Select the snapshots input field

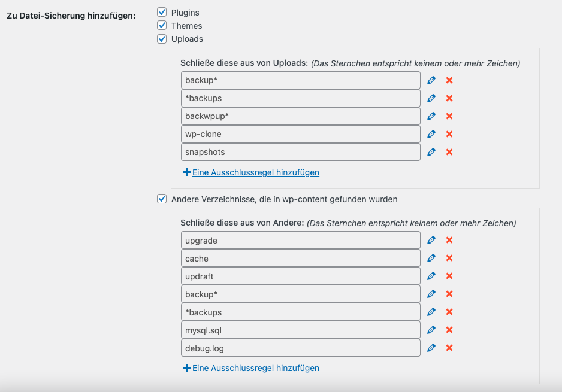click(x=300, y=152)
